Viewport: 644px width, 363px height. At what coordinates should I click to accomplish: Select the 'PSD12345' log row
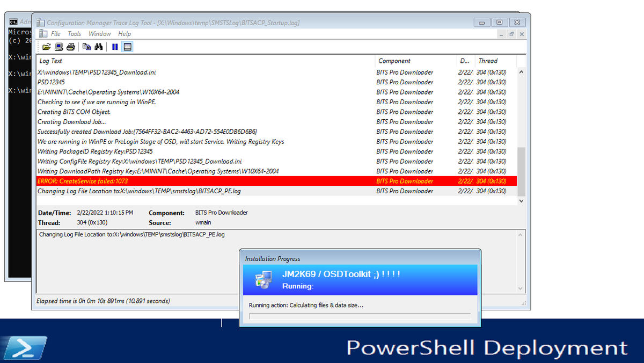(276, 82)
